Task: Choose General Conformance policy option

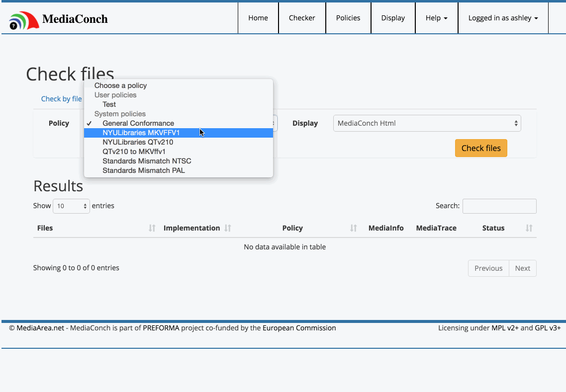Action: point(179,123)
